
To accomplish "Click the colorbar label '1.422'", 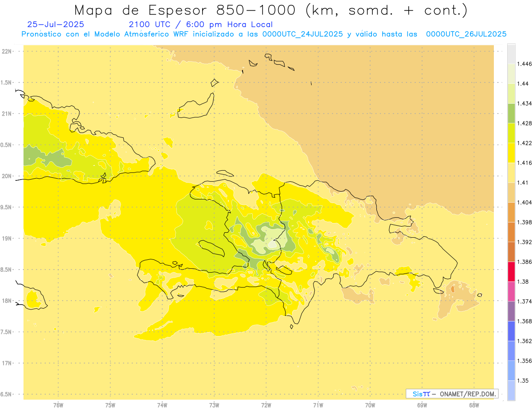I will click(x=524, y=143).
